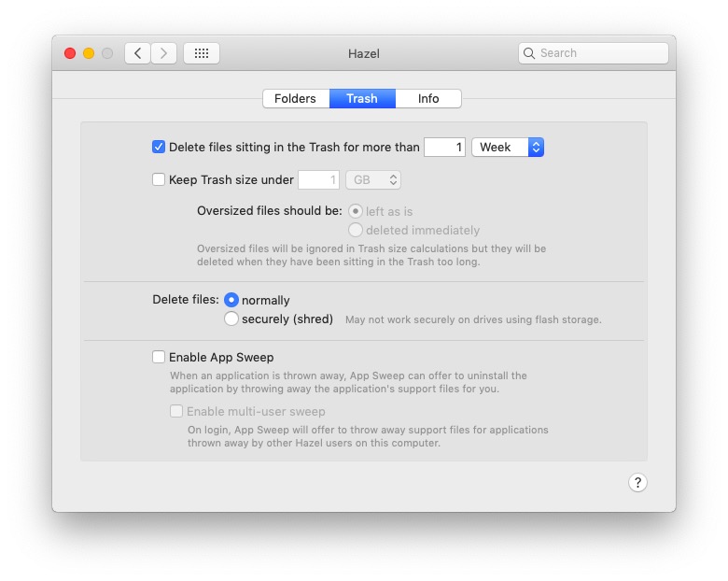Check the Enable App Sweep box
This screenshot has height=581, width=728.
[159, 357]
